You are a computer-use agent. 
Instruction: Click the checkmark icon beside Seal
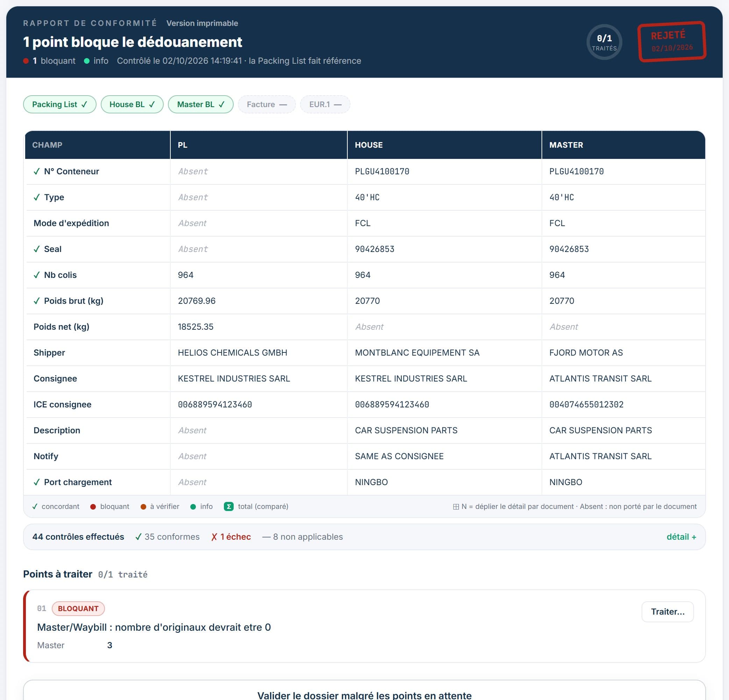tap(36, 249)
